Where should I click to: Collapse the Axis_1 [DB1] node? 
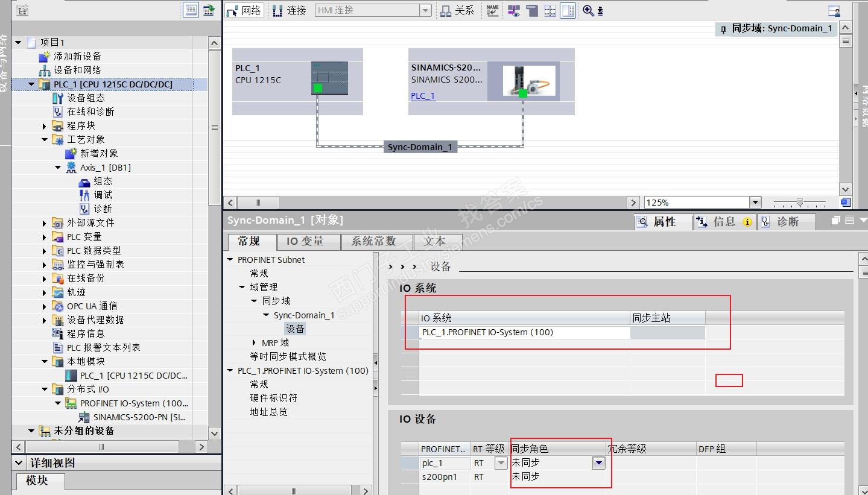pos(58,168)
